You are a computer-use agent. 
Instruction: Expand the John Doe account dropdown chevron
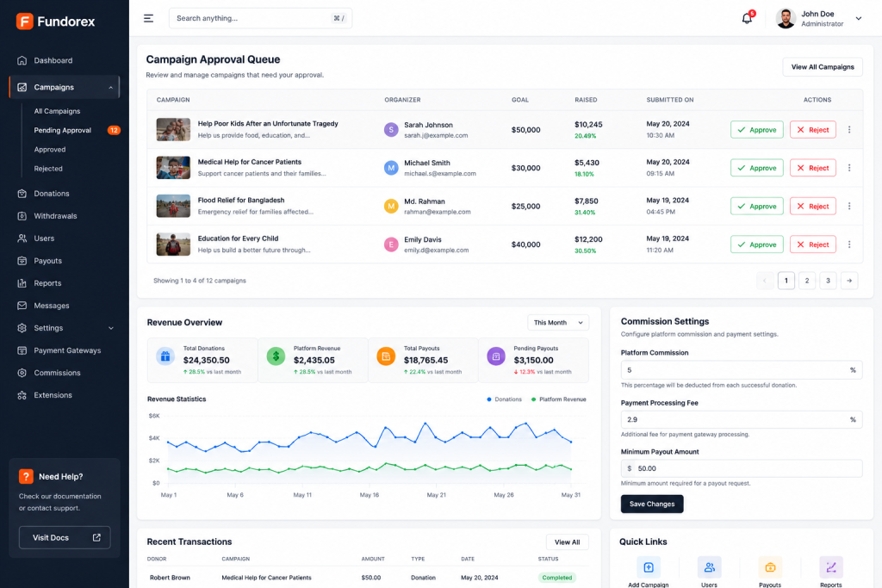click(859, 19)
